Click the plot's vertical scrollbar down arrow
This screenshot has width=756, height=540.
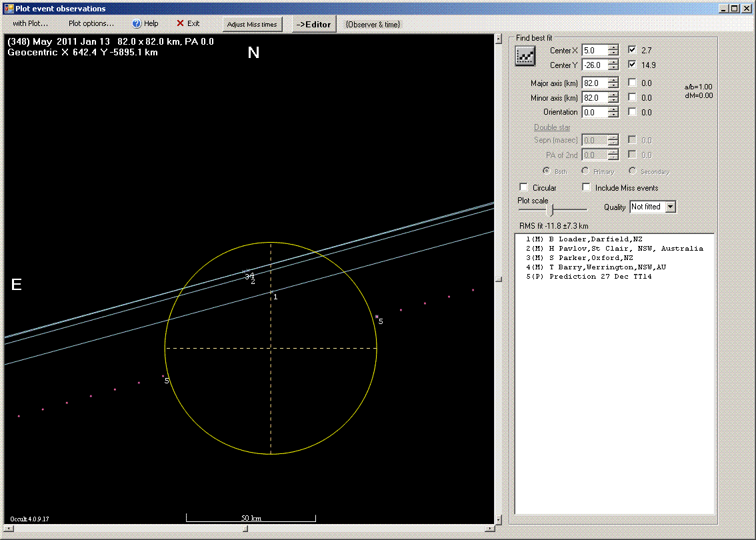pos(499,519)
